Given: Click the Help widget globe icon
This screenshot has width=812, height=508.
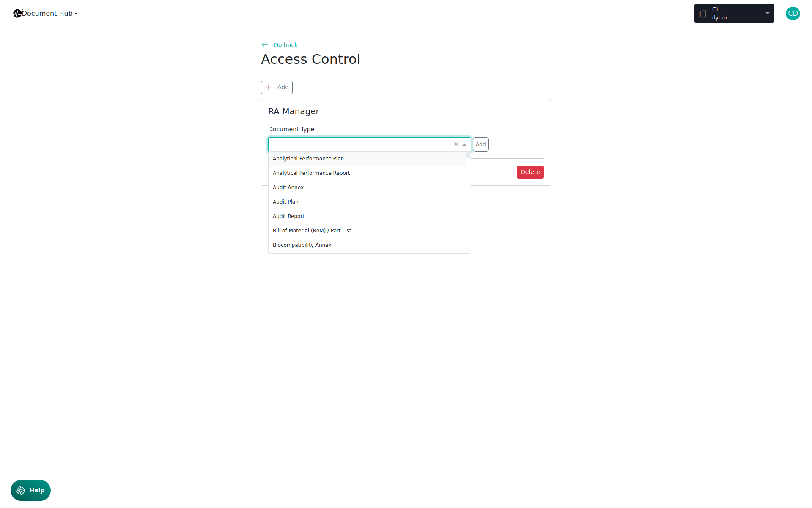Looking at the screenshot, I should tap(21, 490).
